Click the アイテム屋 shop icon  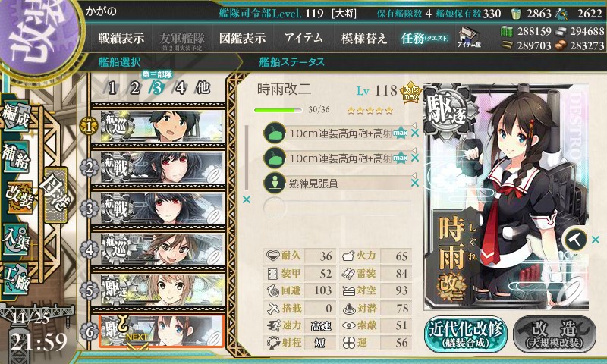pos(468,38)
